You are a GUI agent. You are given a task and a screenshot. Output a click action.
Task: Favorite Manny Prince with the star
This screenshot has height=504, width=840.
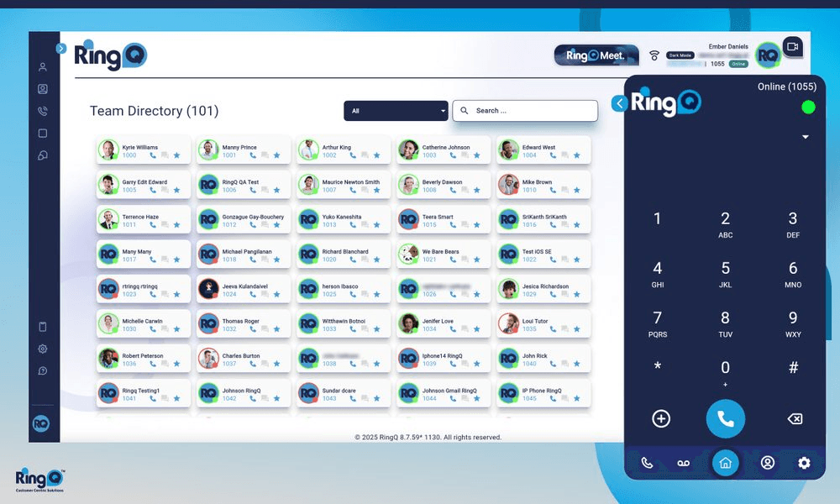click(x=277, y=155)
